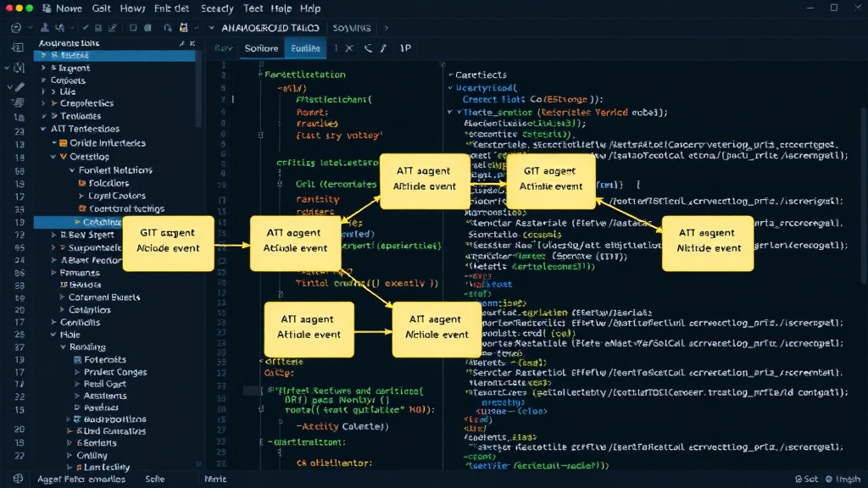Click the yellow folder icon in top toolbar

coord(183,28)
